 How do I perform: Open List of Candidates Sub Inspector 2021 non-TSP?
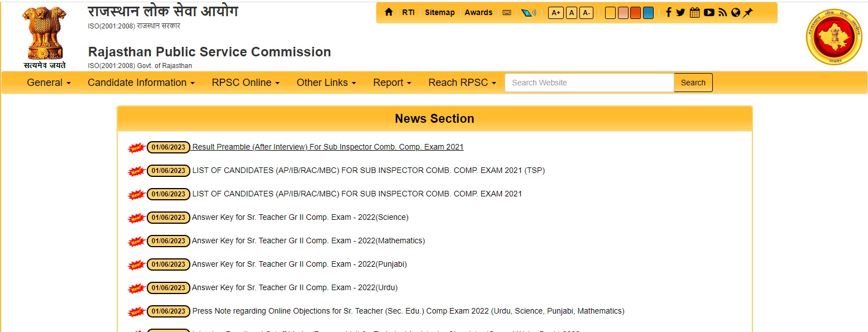[x=357, y=194]
